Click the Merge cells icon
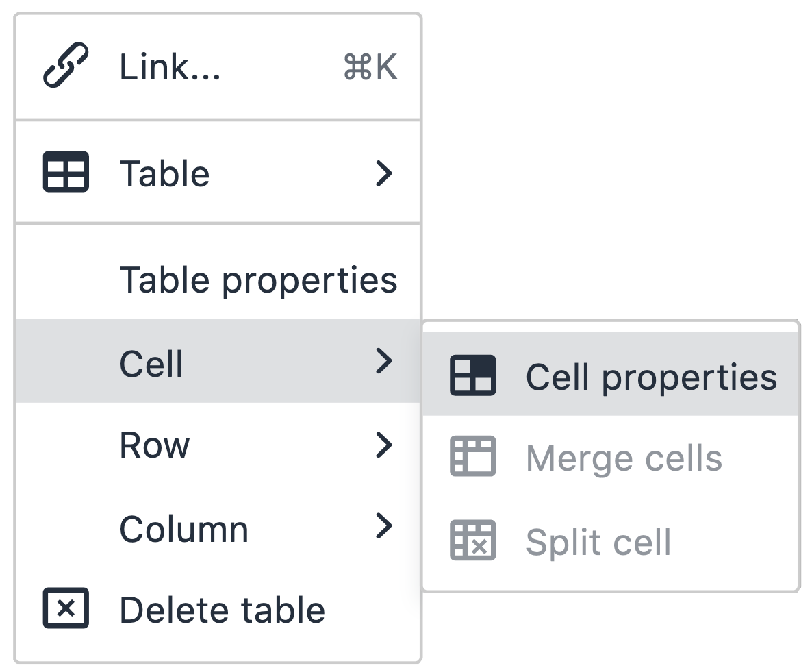This screenshot has height=670, width=812. (x=473, y=456)
